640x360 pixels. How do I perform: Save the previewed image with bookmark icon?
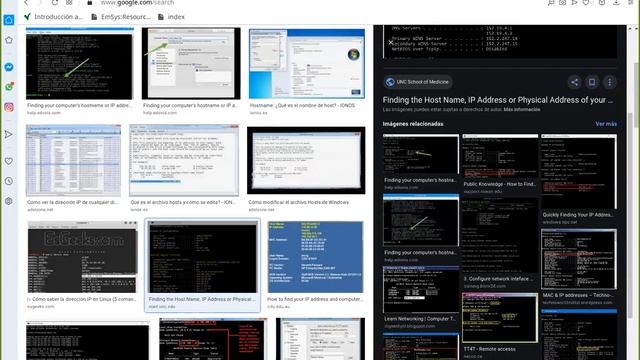coord(592,82)
